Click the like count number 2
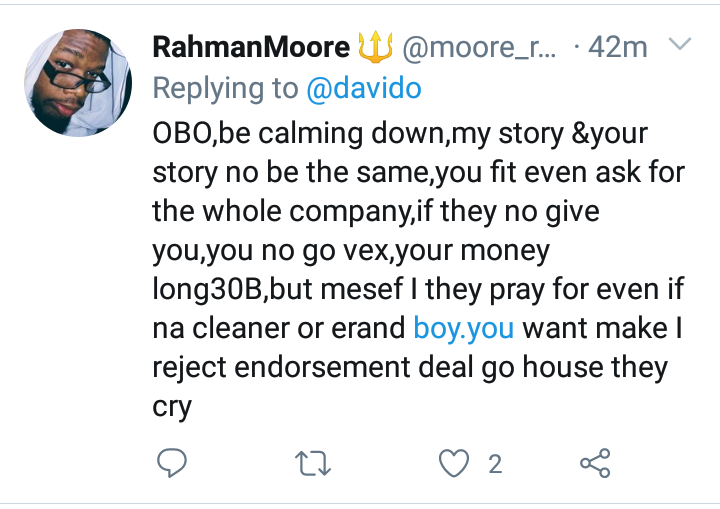The width and height of the screenshot is (720, 509). (x=494, y=463)
